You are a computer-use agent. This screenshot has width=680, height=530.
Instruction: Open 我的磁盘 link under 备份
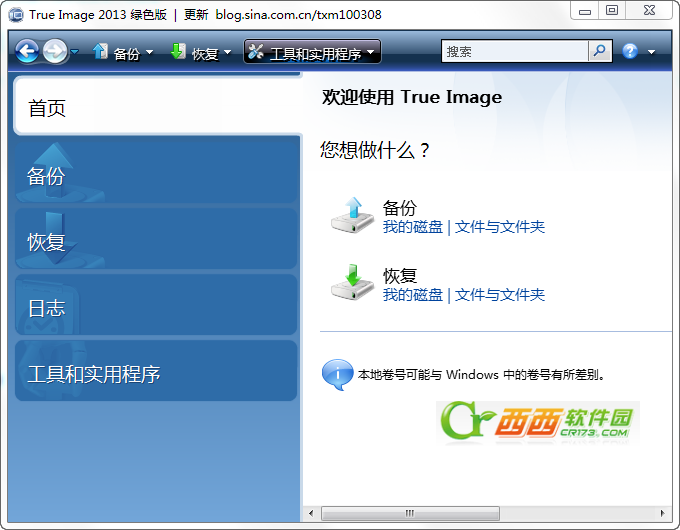[413, 227]
